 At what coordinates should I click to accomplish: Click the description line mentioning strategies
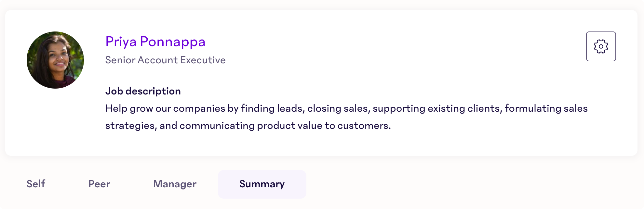point(248,126)
